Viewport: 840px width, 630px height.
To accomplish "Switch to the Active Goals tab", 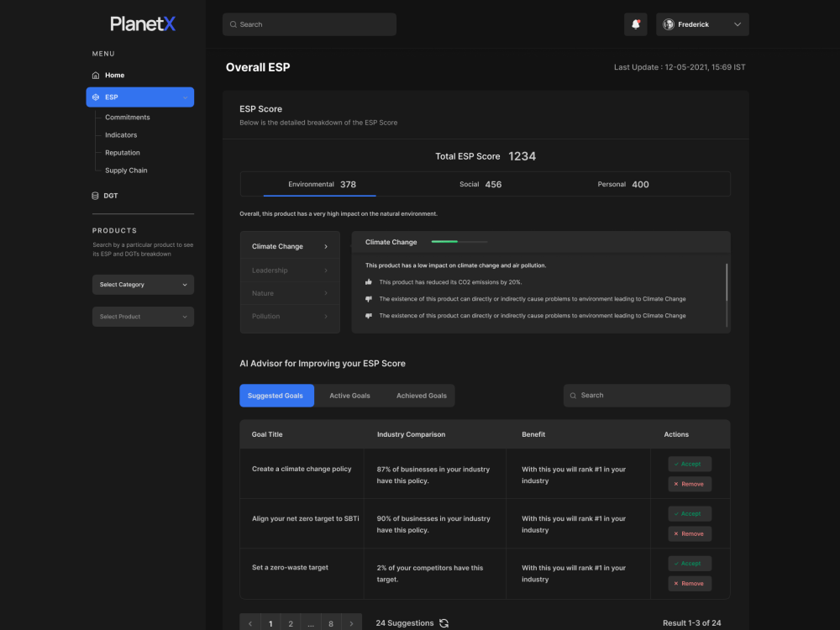I will [349, 396].
